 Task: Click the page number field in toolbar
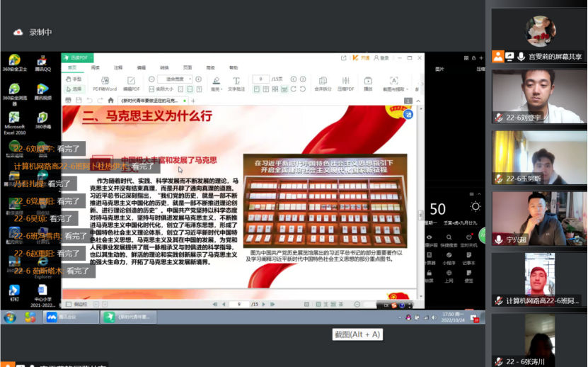[x=261, y=79]
